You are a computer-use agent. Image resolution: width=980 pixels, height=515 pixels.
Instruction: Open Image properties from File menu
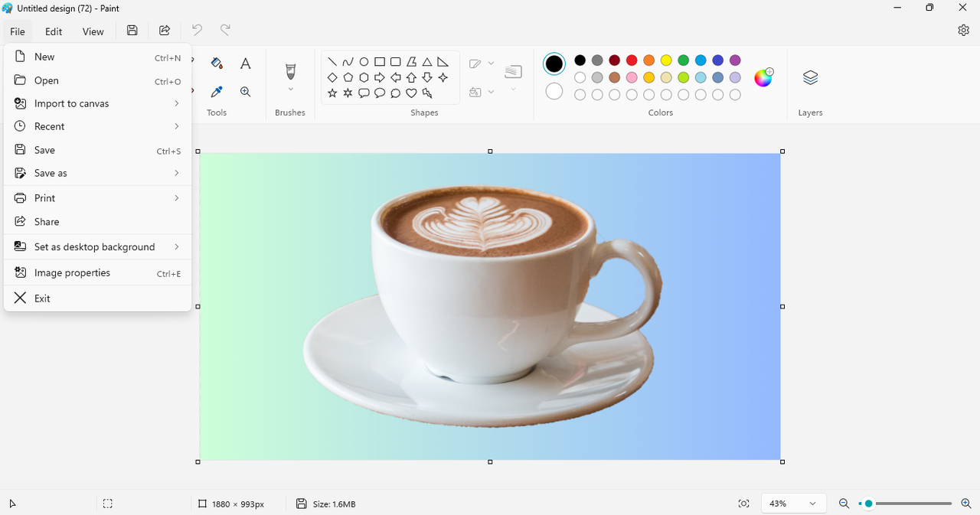pyautogui.click(x=98, y=273)
